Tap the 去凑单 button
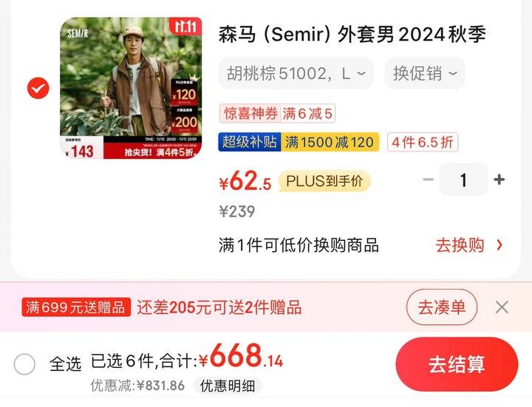This screenshot has height=407, width=532. click(x=442, y=307)
